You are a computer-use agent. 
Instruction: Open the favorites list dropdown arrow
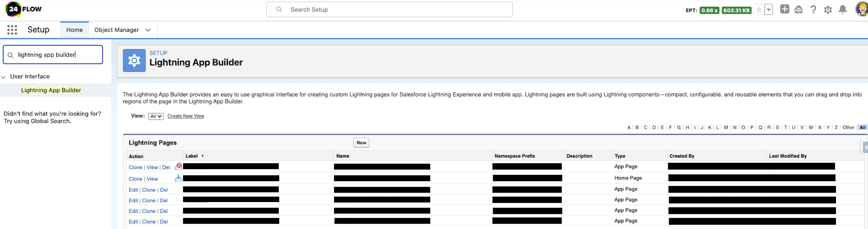(768, 10)
